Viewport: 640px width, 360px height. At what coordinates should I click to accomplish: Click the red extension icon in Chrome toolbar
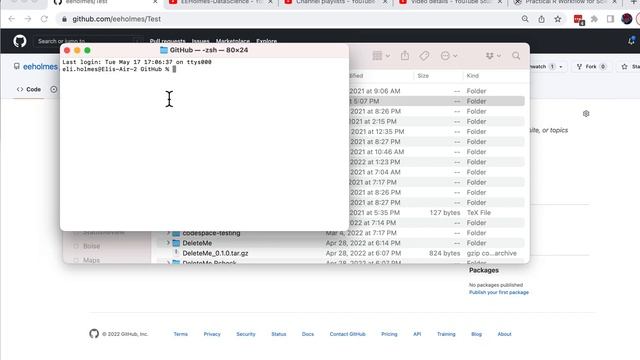578,20
